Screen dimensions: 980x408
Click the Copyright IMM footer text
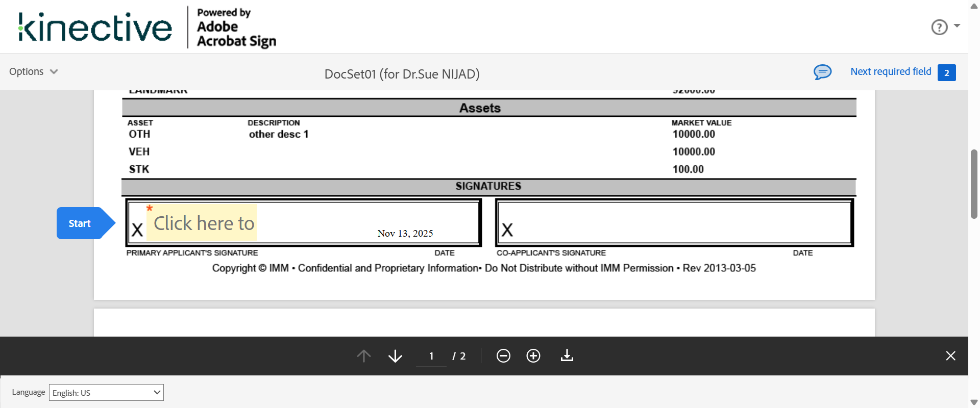click(484, 268)
